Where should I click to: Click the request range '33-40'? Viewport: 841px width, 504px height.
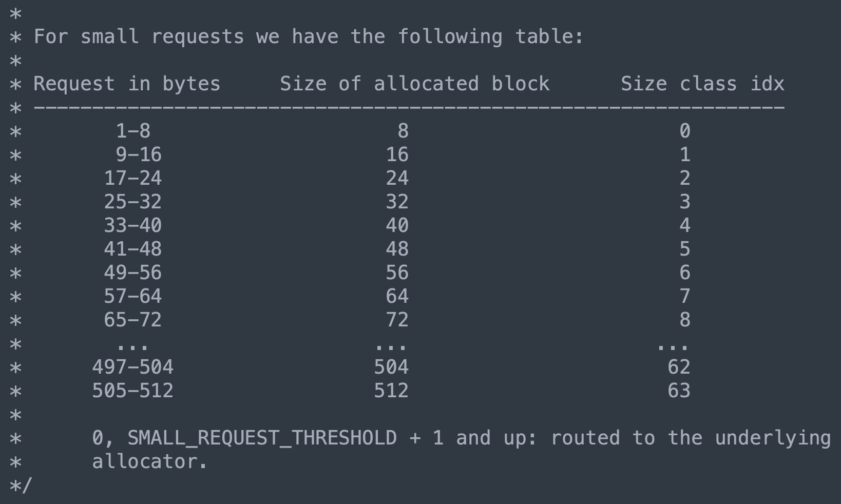133,225
